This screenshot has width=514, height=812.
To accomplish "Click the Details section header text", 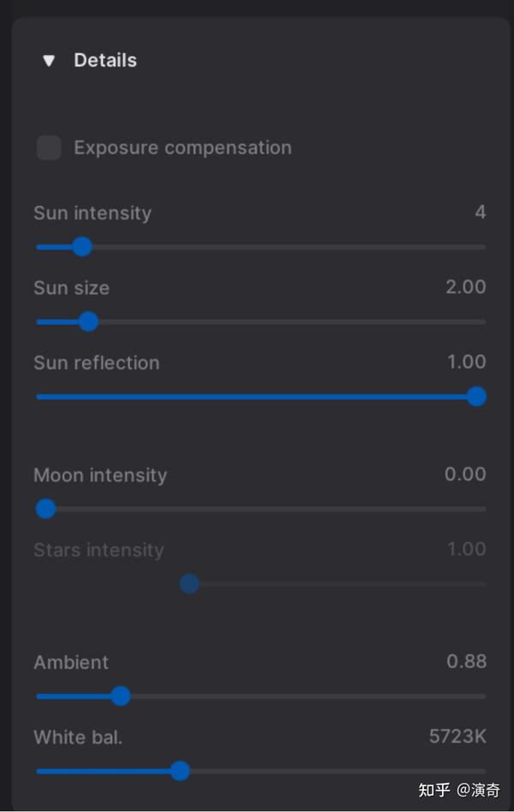I will click(x=105, y=61).
